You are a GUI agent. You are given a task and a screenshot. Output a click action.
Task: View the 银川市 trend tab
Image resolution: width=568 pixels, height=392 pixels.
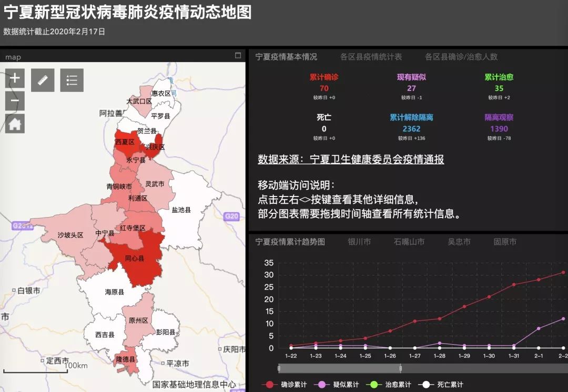(359, 242)
